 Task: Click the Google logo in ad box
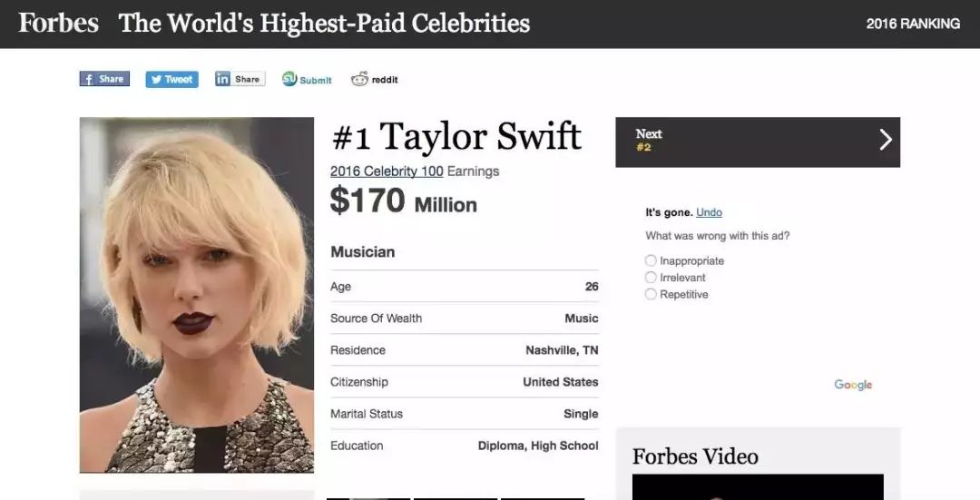click(852, 385)
